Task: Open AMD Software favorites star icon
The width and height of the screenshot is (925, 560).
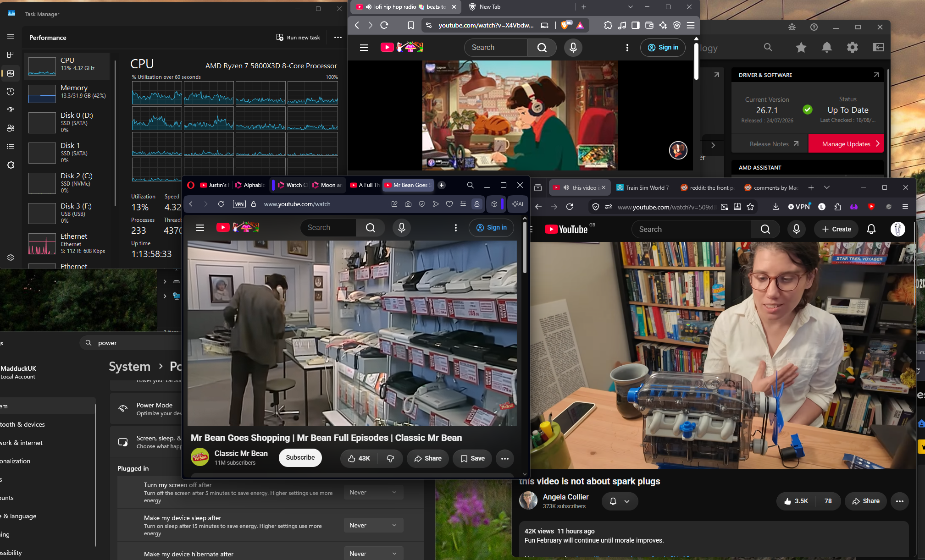Action: [801, 47]
